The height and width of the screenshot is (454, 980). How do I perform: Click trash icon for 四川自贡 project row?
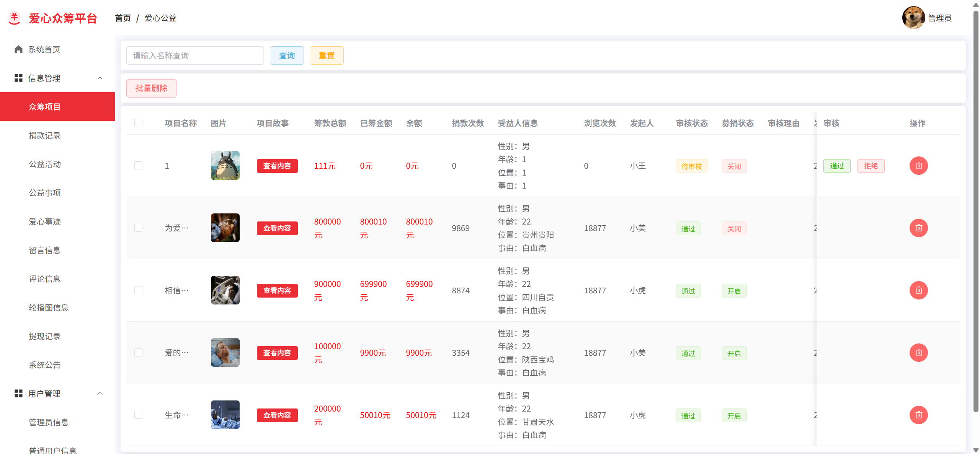click(918, 290)
